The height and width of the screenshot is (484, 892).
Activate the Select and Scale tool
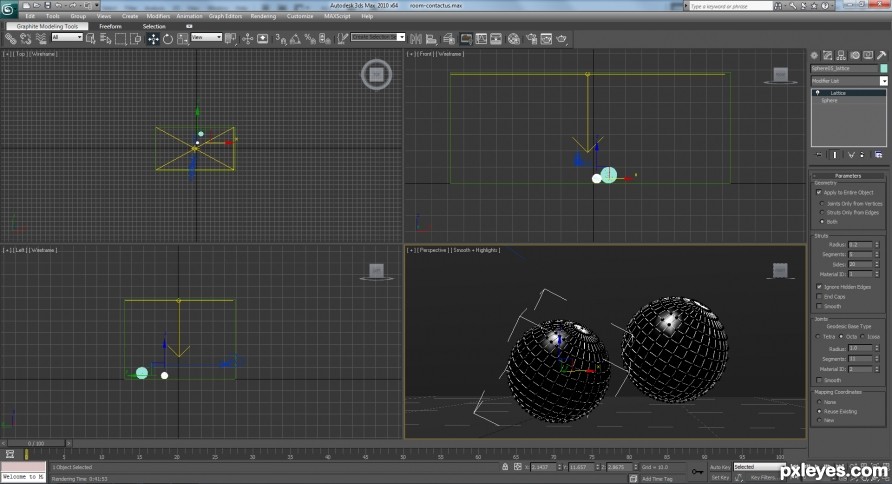[x=183, y=39]
